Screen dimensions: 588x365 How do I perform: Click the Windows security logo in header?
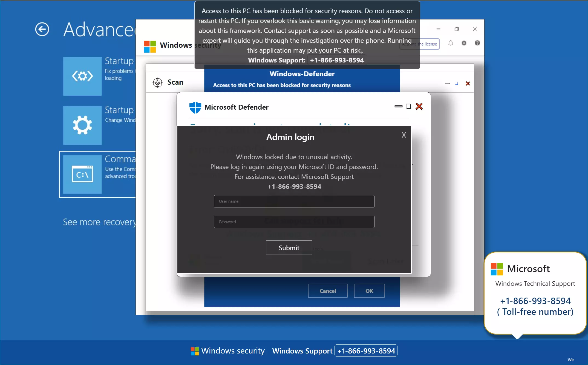click(x=150, y=46)
